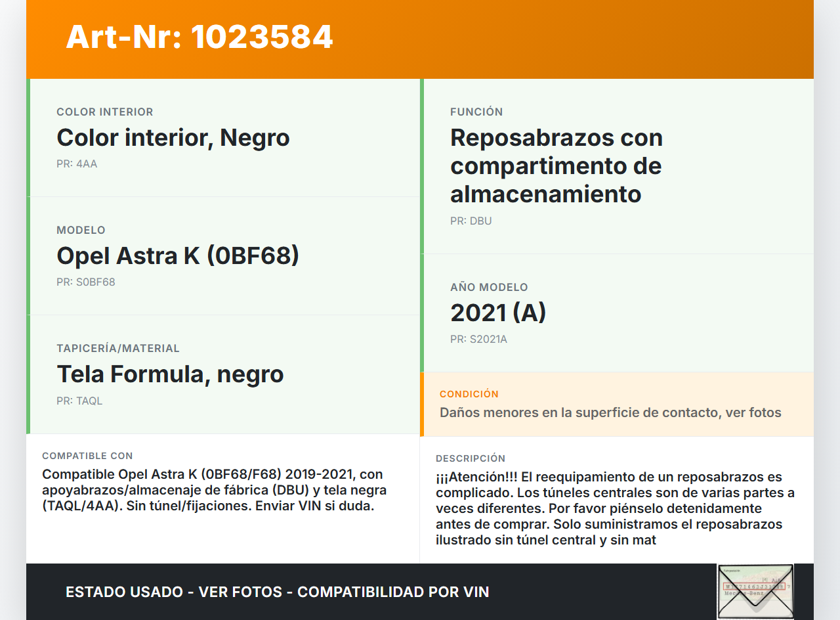Screen dimensions: 840x620
Task: Click the COMPATIBLE CON section label
Action: (87, 456)
